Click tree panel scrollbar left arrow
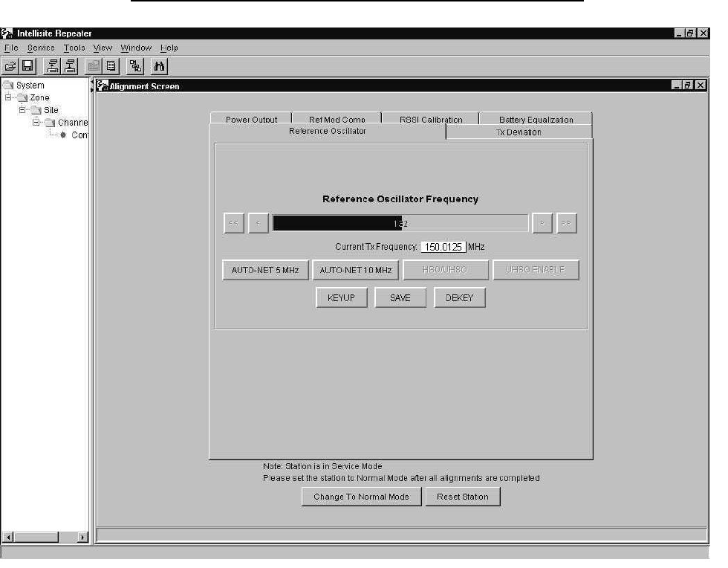The height and width of the screenshot is (568, 728). coord(8,537)
